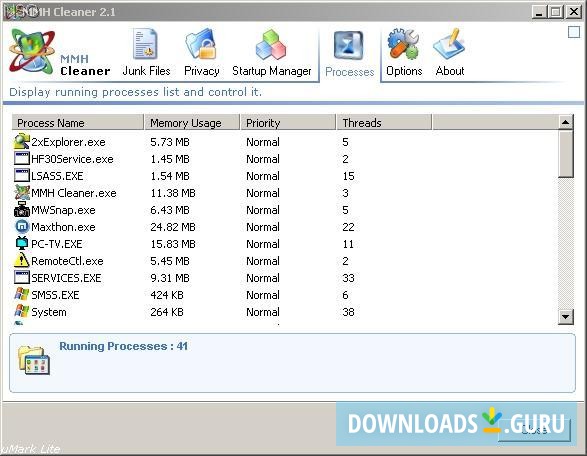Click the HF30Service.exe window icon
The image size is (587, 456).
[22, 158]
